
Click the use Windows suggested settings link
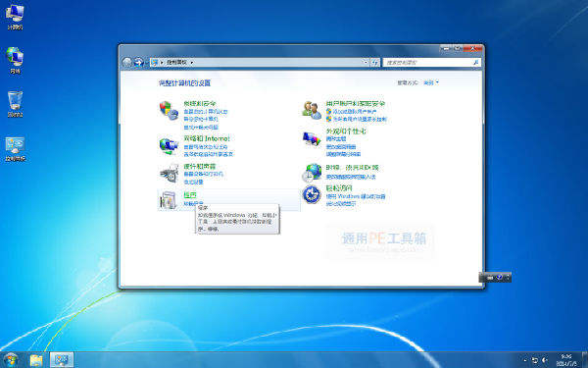[x=356, y=196]
